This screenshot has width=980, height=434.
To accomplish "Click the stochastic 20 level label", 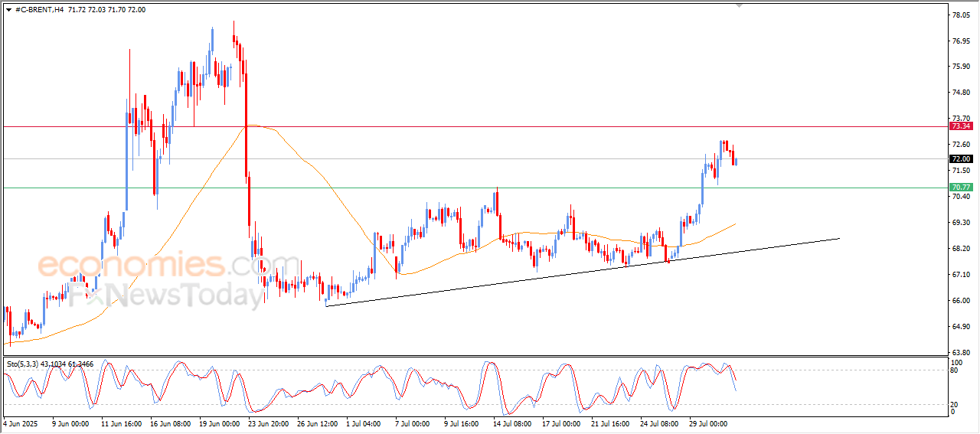I will click(954, 404).
